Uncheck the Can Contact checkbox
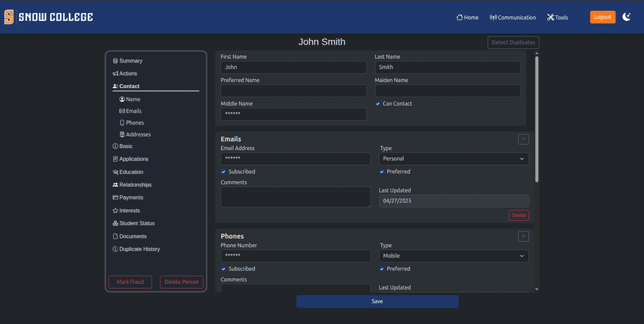The height and width of the screenshot is (324, 644). click(377, 104)
